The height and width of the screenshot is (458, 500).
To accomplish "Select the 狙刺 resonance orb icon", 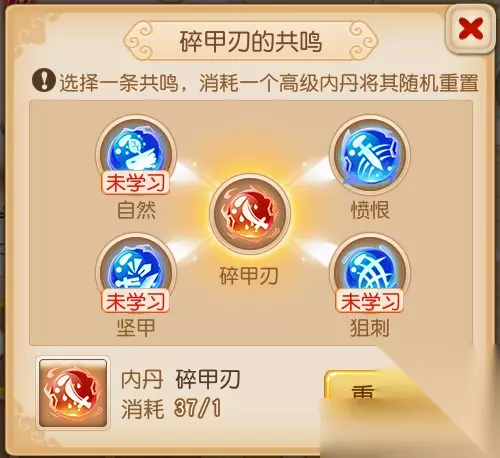I will point(370,272).
